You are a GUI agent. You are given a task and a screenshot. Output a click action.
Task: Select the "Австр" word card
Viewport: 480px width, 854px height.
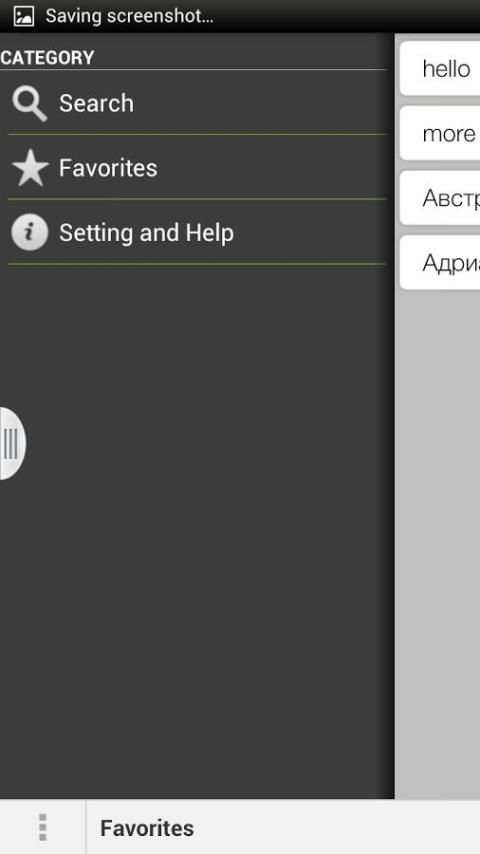(440, 198)
